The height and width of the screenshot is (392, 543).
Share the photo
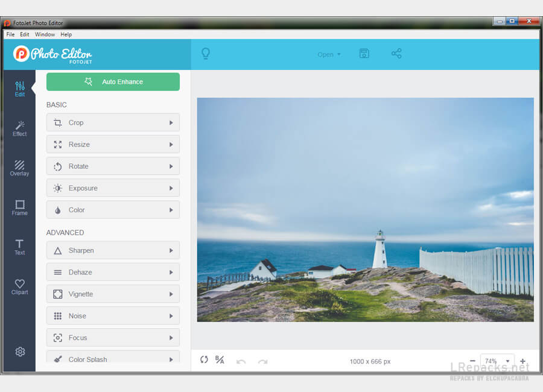(x=396, y=54)
